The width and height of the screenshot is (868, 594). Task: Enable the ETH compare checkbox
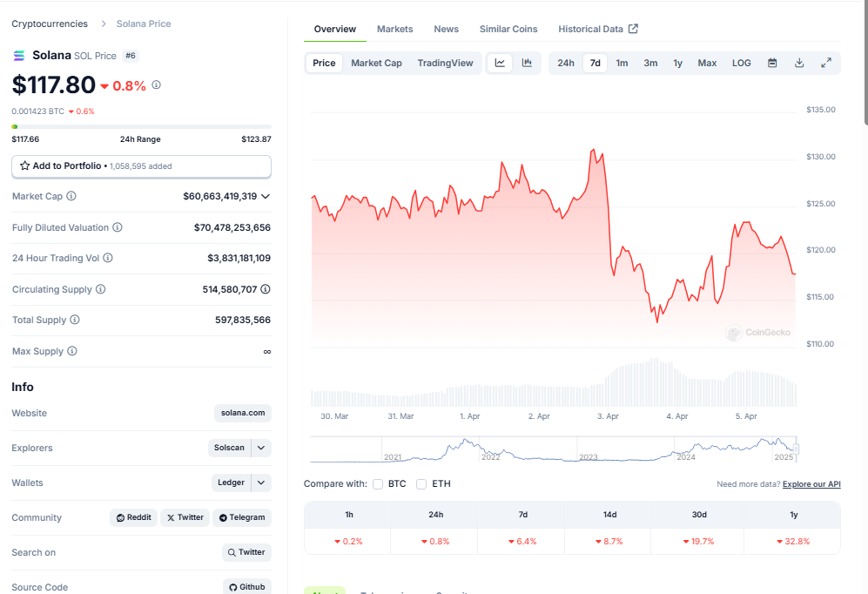coord(421,484)
